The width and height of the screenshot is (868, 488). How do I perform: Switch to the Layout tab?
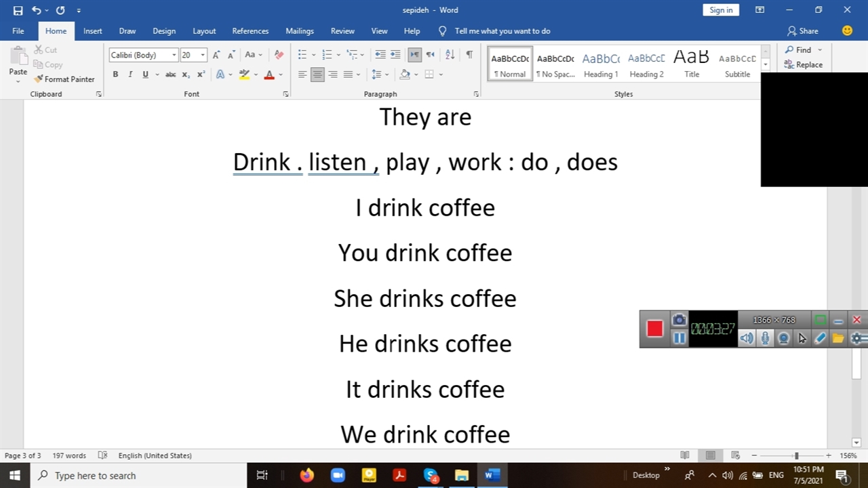click(204, 31)
